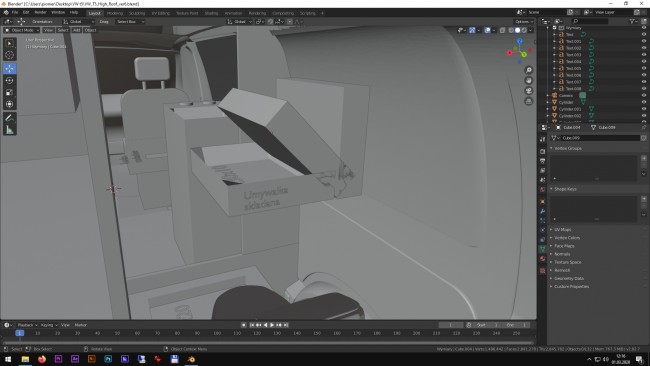
Task: Switch to the Modeling workspace tab
Action: click(x=114, y=13)
